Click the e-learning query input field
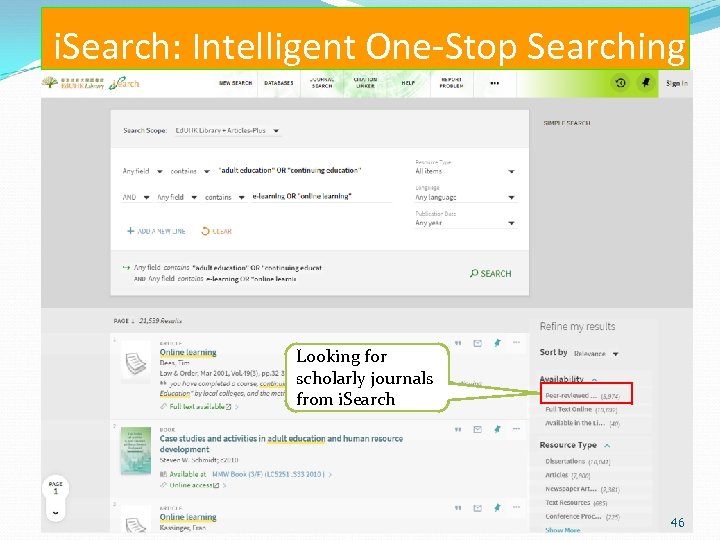This screenshot has height=540, width=720. coord(321,196)
